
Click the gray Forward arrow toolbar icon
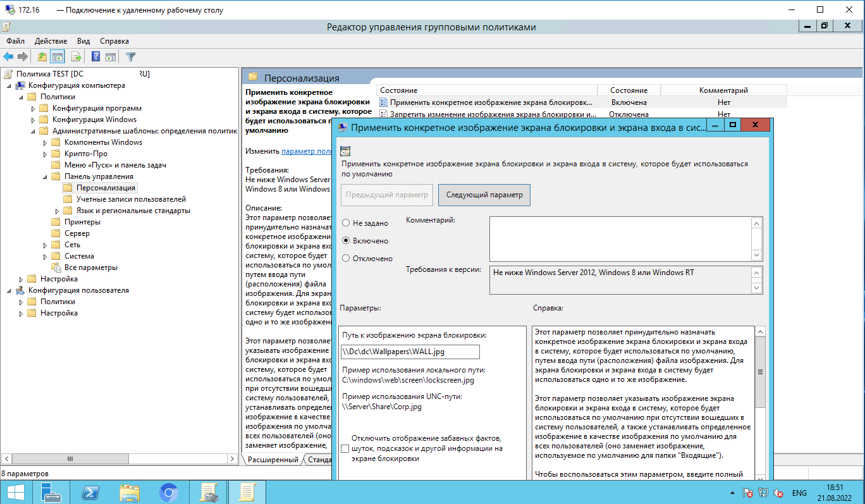(x=23, y=56)
